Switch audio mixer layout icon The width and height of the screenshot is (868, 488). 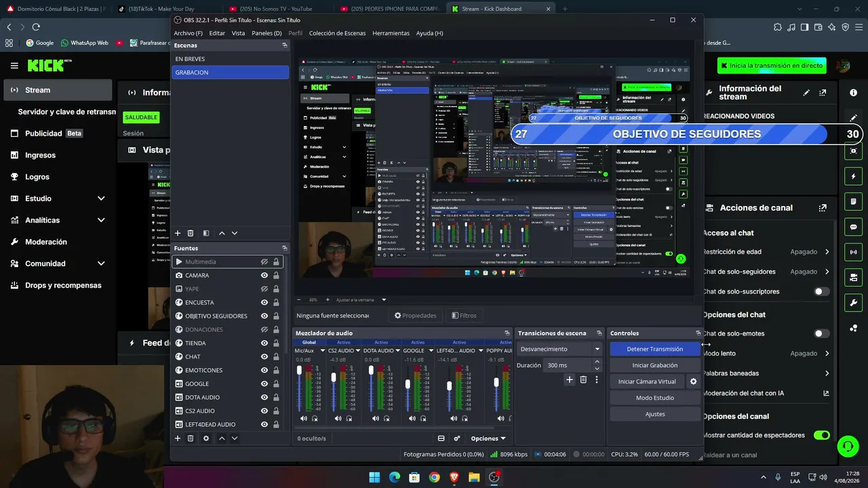click(441, 439)
